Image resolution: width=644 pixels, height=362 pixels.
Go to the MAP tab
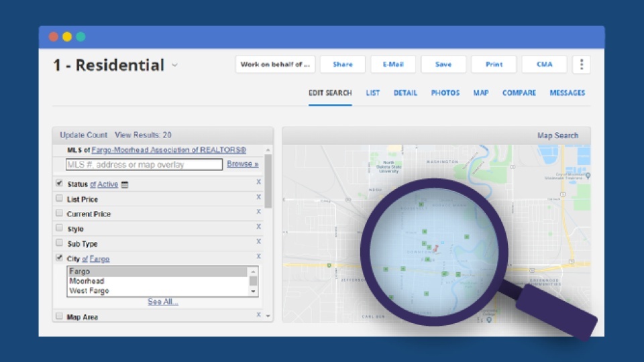[481, 93]
